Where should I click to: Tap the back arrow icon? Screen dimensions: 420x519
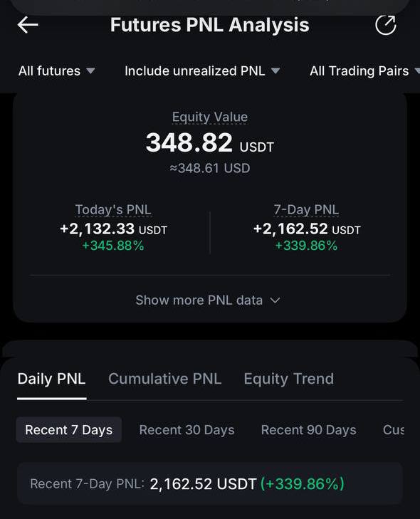click(28, 25)
